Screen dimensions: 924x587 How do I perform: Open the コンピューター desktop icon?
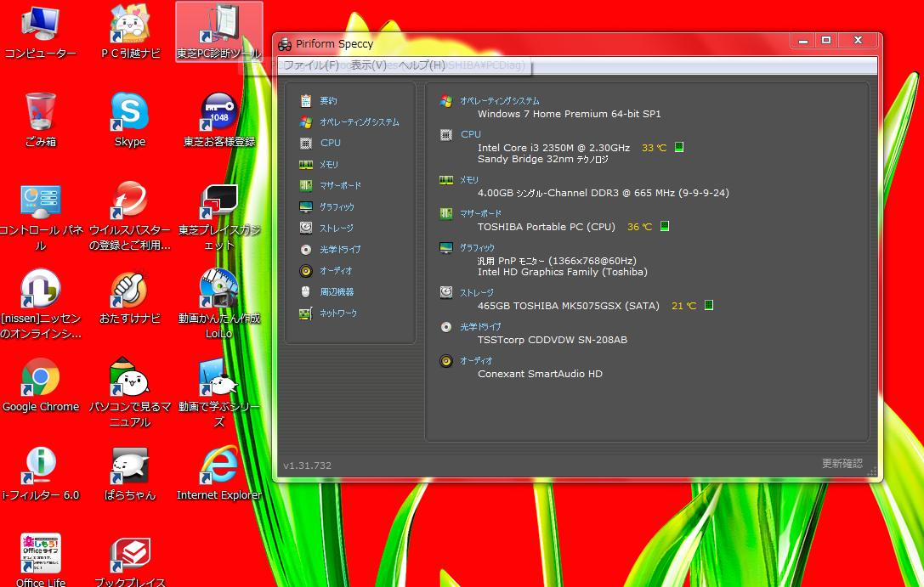[x=40, y=33]
